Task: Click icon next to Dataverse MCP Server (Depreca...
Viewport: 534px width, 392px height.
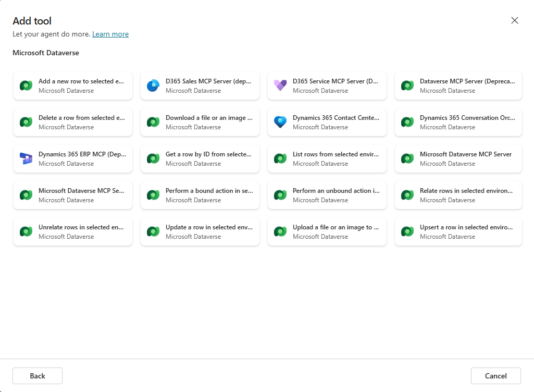Action: click(407, 85)
